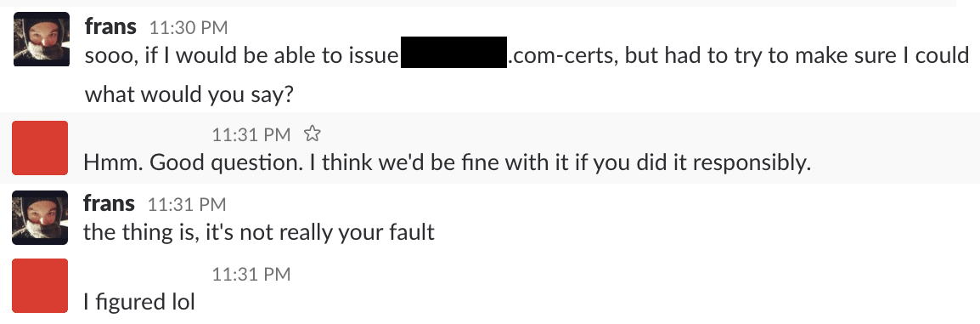
Task: Select the red avatar beside 'I figured lol'
Action: point(40,286)
